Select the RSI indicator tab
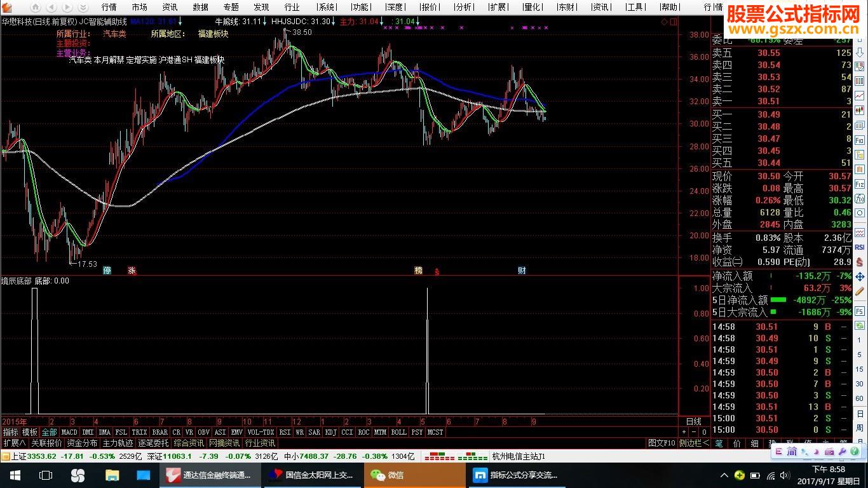Screen dimensions: 868x488 (285, 432)
